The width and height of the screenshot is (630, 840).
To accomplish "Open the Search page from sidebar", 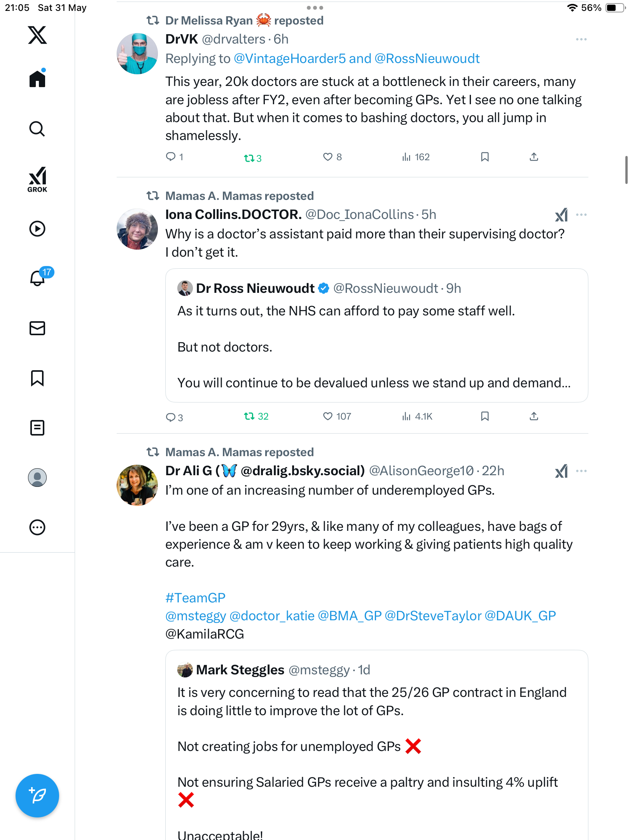I will pyautogui.click(x=37, y=129).
